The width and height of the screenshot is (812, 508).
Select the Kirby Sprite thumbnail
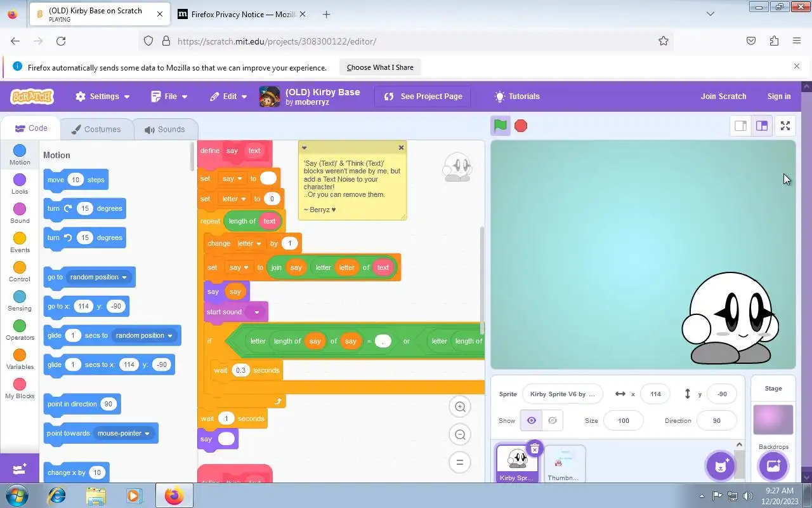517,464
